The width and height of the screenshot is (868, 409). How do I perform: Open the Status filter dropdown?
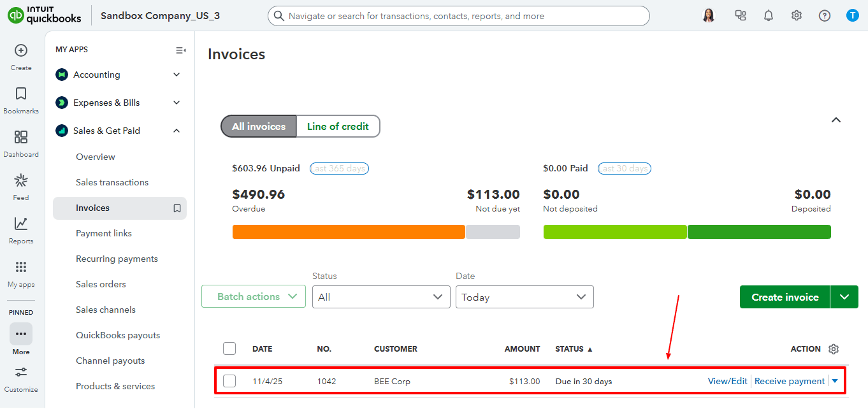point(381,297)
